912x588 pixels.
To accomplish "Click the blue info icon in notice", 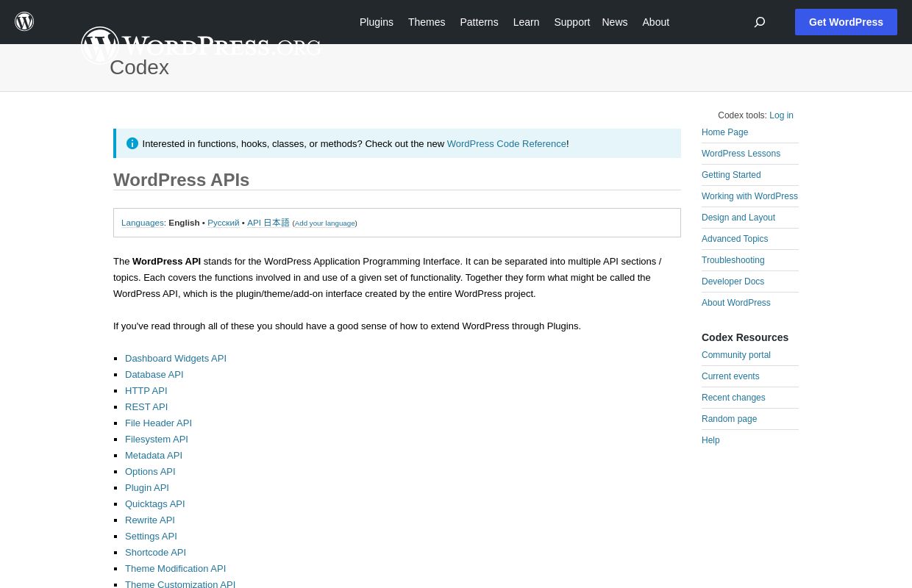I will click(x=132, y=143).
